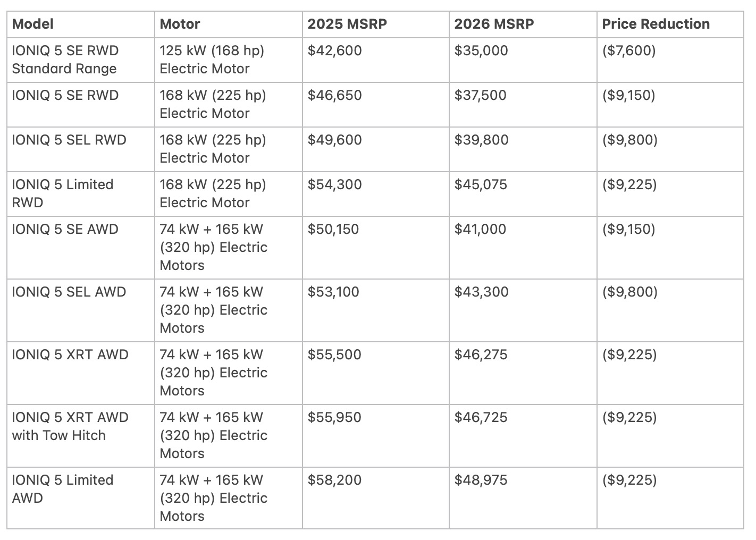Select the IONIQ 5 SE RWD Standard Range cell

pyautogui.click(x=65, y=60)
